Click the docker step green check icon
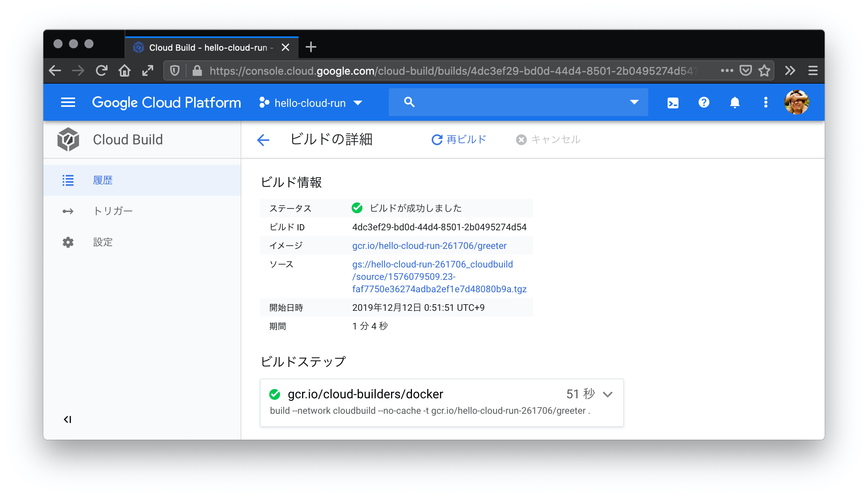Viewport: 868px width, 497px height. tap(275, 394)
